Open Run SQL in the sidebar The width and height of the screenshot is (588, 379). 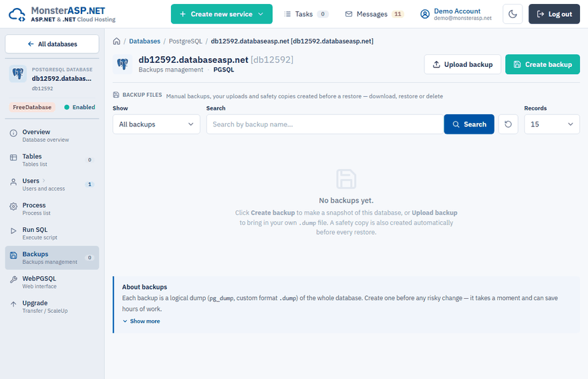52,233
